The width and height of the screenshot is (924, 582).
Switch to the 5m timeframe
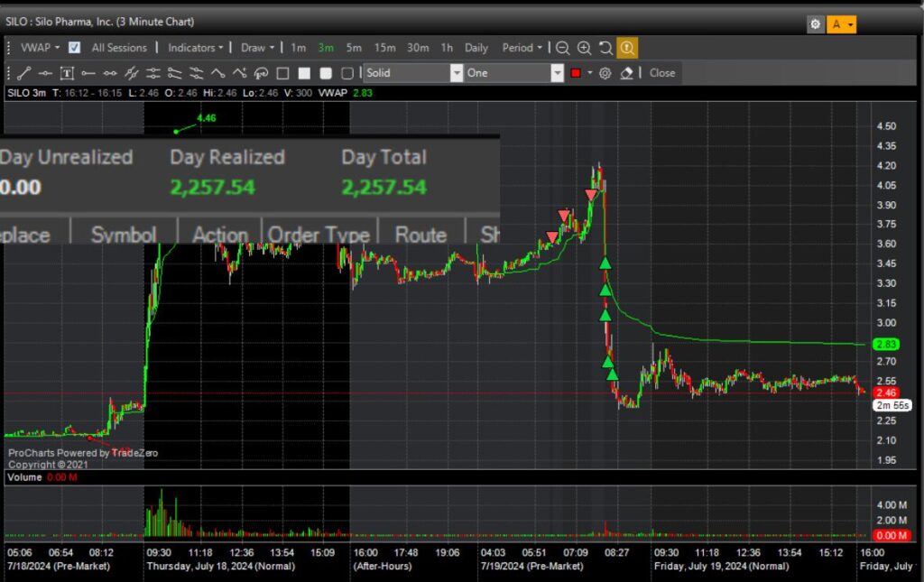(354, 48)
